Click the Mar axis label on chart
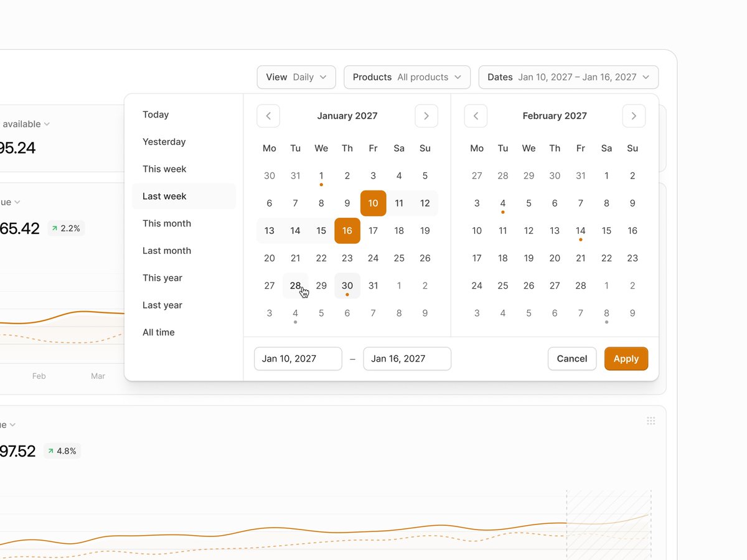747x560 pixels. (98, 376)
